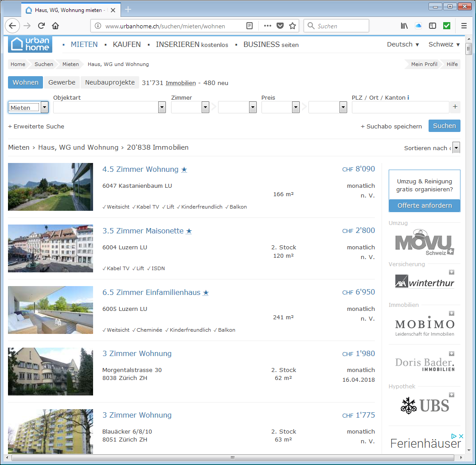Click Offerte anfordern button
476x465 pixels.
(x=424, y=205)
